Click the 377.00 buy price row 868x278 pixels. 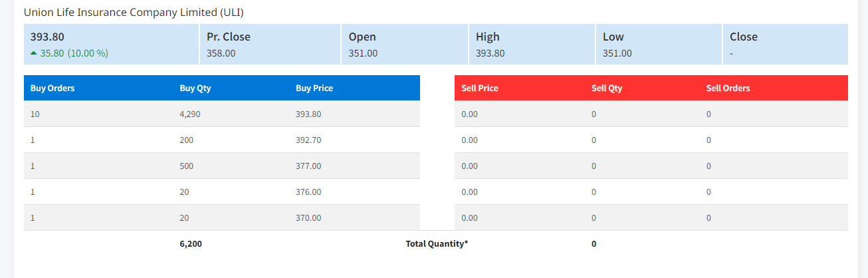(308, 166)
